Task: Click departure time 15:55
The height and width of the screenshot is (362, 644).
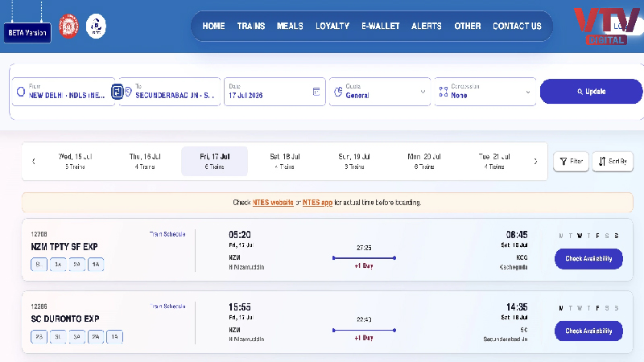Action: point(240,307)
